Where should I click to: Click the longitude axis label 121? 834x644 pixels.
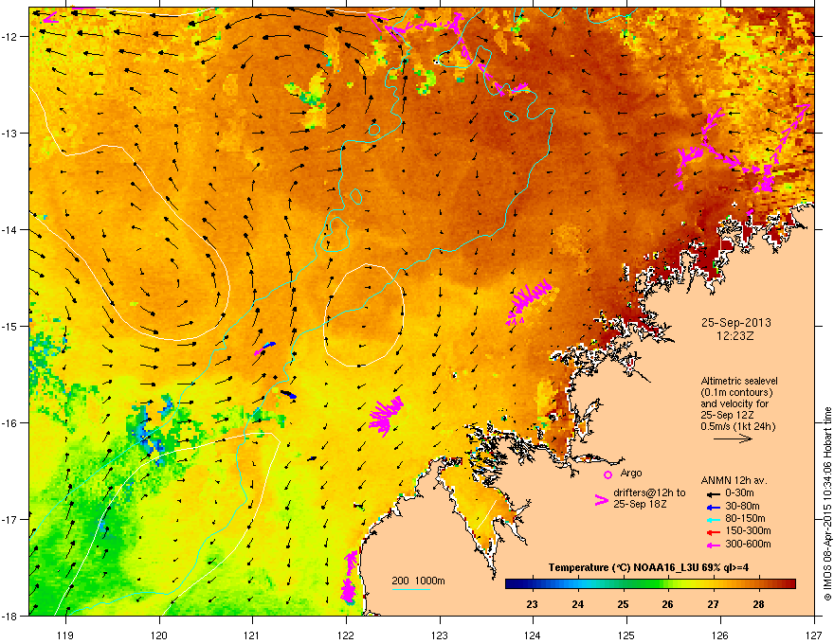click(x=252, y=635)
